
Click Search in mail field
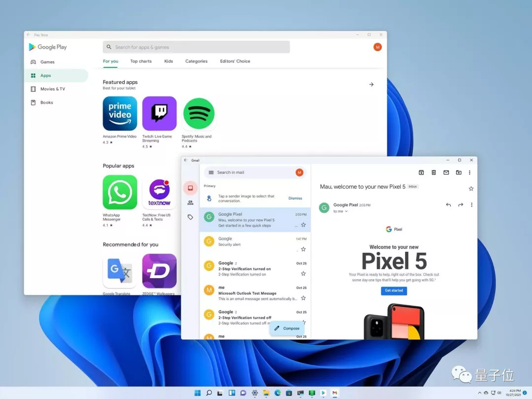[x=255, y=172]
